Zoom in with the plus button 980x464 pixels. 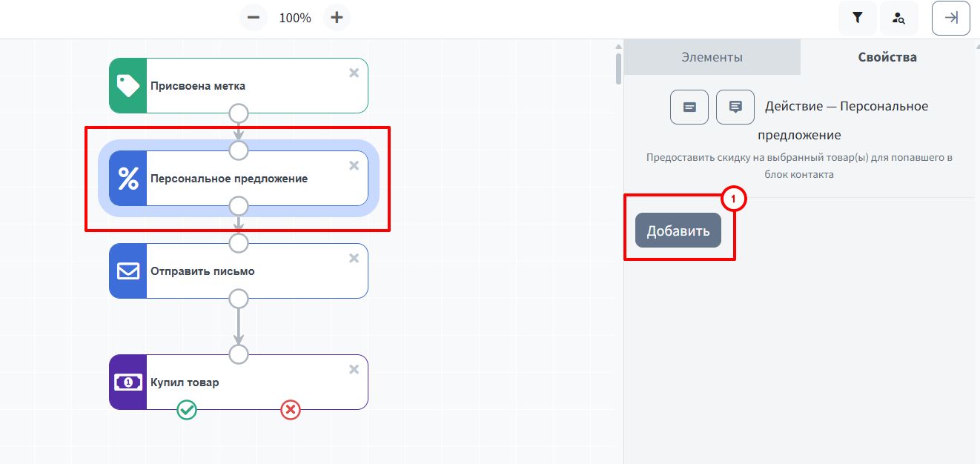coord(337,17)
